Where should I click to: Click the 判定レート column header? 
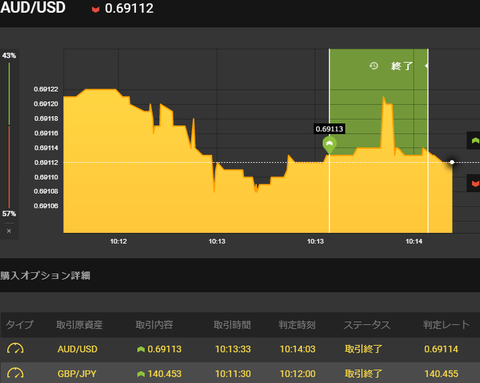point(446,325)
